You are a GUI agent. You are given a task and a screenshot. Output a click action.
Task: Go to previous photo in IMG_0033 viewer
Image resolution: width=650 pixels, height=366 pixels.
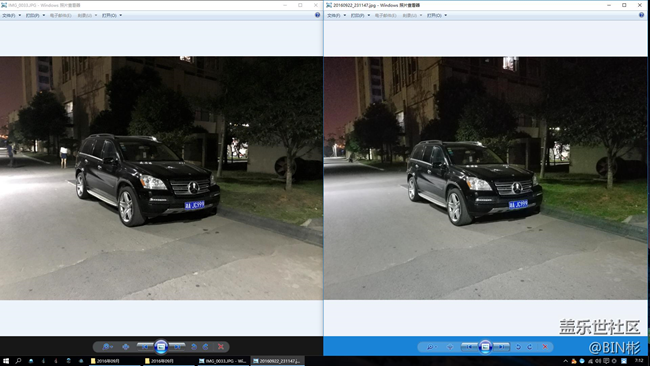click(x=144, y=347)
